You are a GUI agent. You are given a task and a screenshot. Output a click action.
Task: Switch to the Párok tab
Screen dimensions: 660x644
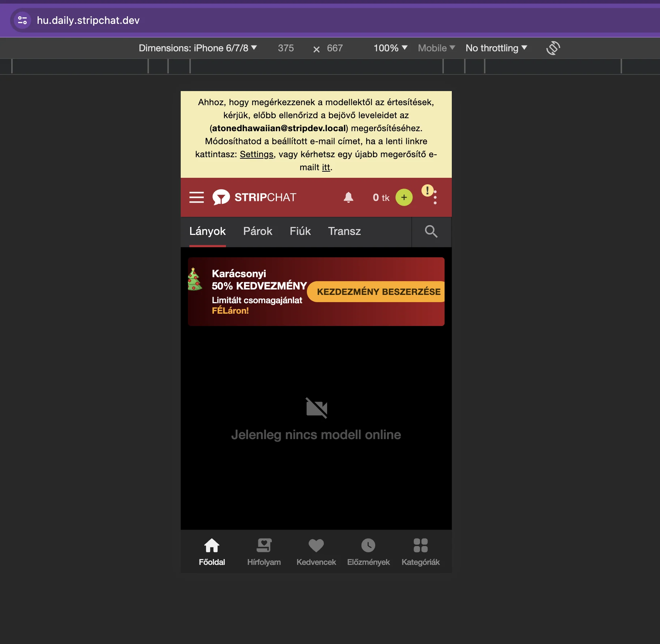[258, 231]
